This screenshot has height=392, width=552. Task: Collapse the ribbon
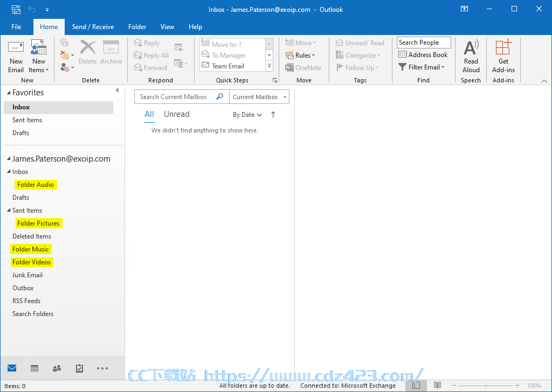pos(544,81)
